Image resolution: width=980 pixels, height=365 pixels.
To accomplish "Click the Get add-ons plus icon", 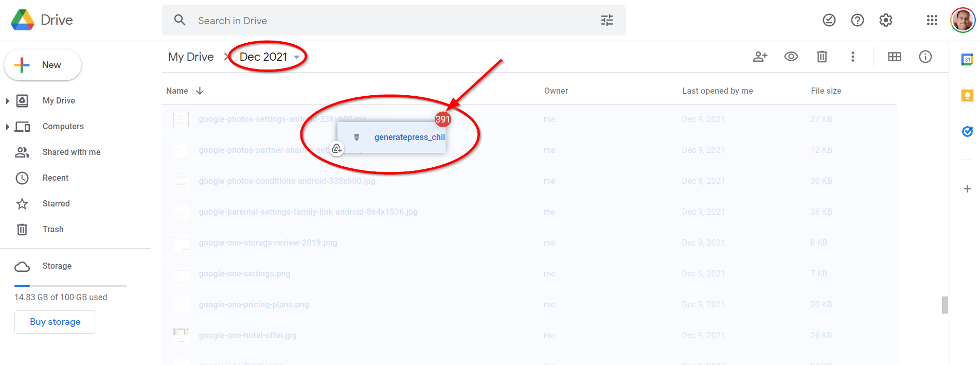I will 968,189.
